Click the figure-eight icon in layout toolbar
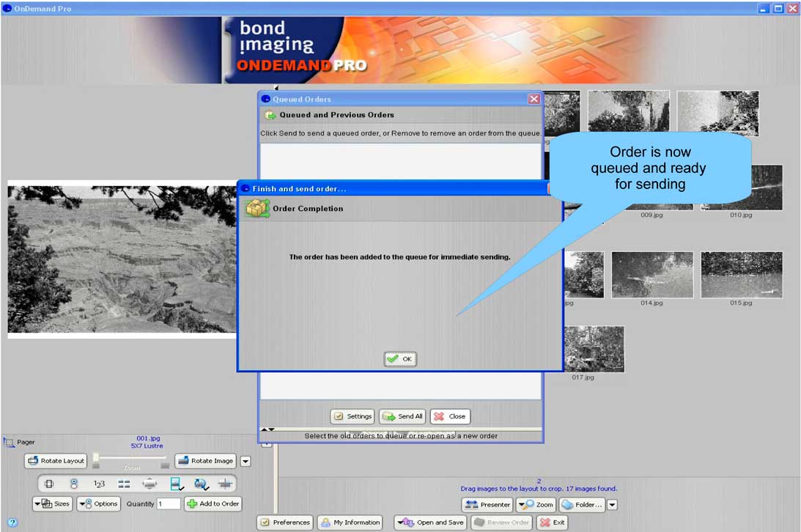Viewport: 801px width, 532px height. pyautogui.click(x=74, y=484)
